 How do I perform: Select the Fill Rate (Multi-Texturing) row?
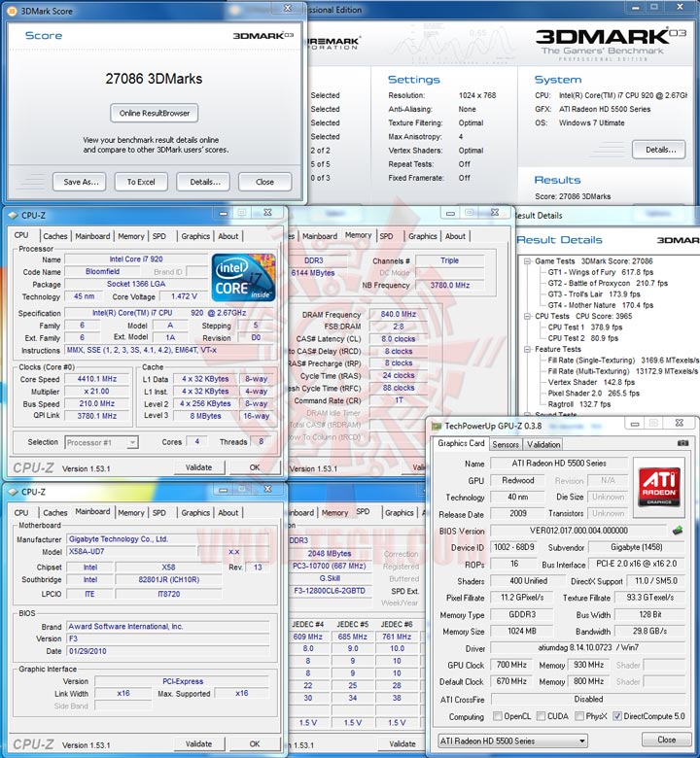623,371
